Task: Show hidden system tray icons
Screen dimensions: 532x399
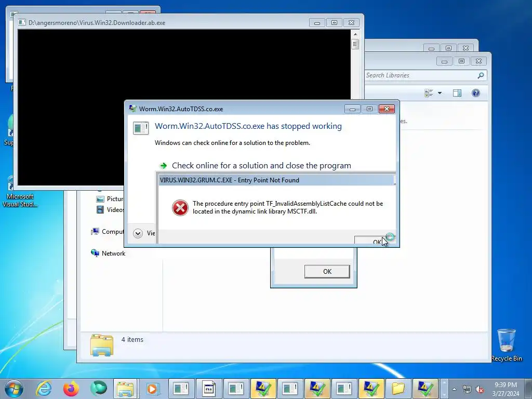Action: (x=454, y=389)
